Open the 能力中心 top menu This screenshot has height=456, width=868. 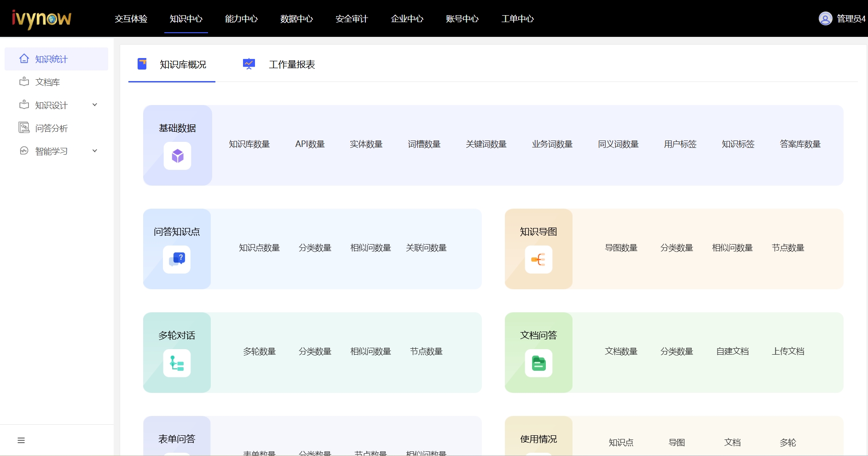pyautogui.click(x=241, y=19)
